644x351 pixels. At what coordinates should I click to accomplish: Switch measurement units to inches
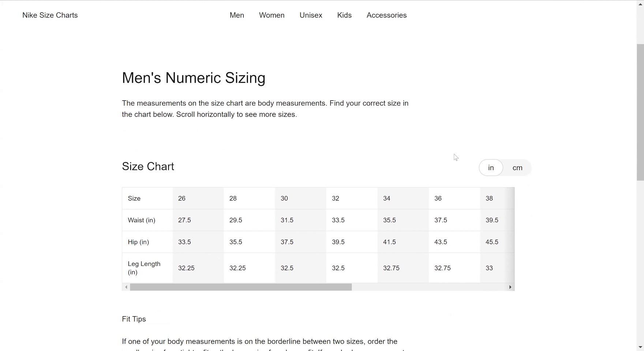491,168
